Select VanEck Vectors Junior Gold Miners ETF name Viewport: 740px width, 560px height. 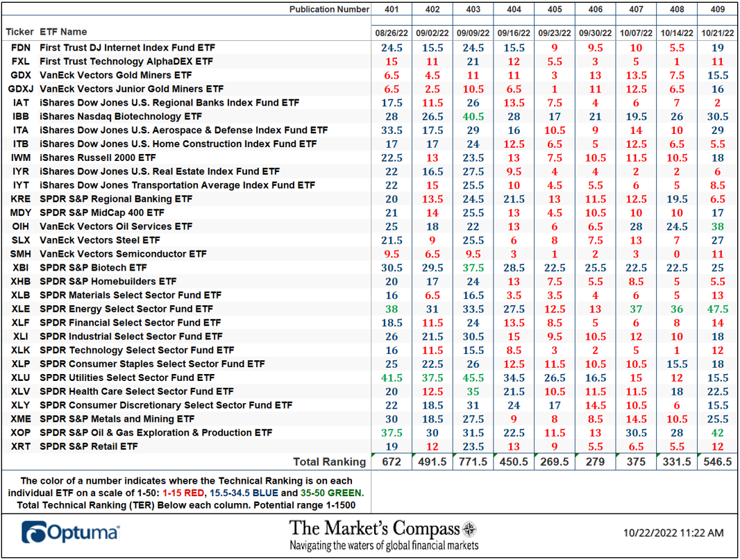[132, 89]
